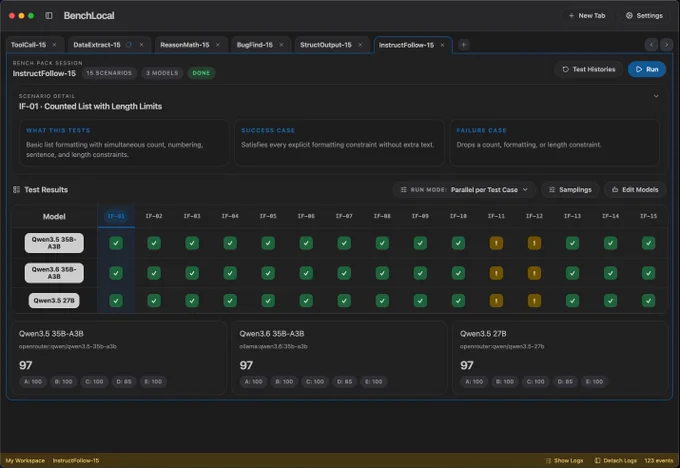680x468 pixels.
Task: Select the IF-02 column header
Action: (x=154, y=216)
